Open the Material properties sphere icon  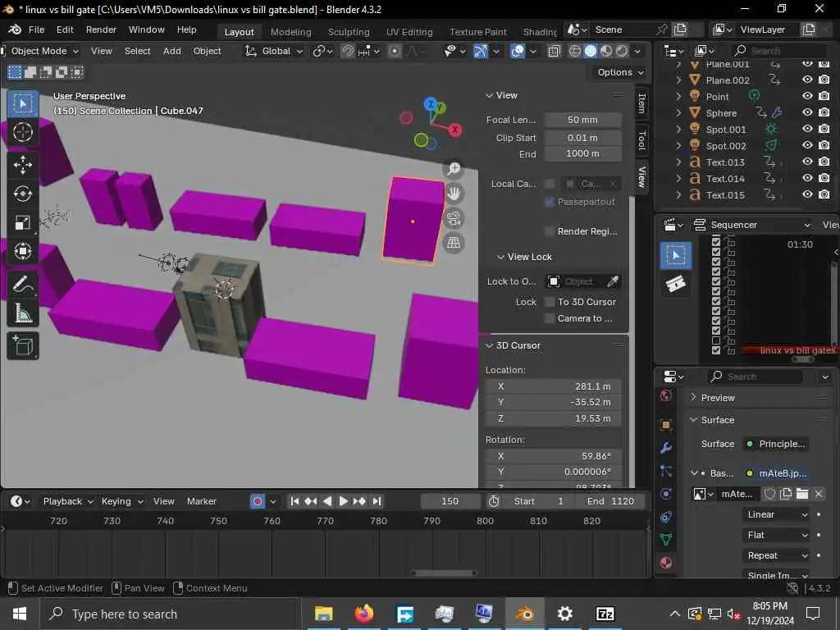666,563
